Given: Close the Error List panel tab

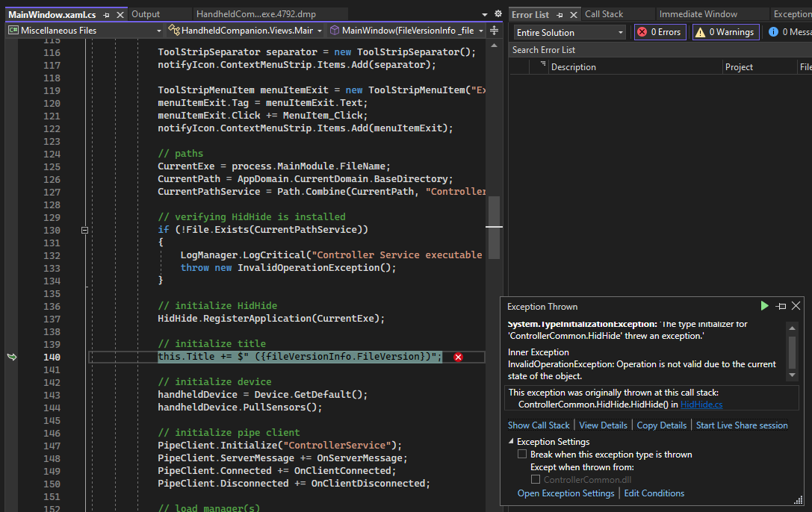Looking at the screenshot, I should [x=574, y=15].
